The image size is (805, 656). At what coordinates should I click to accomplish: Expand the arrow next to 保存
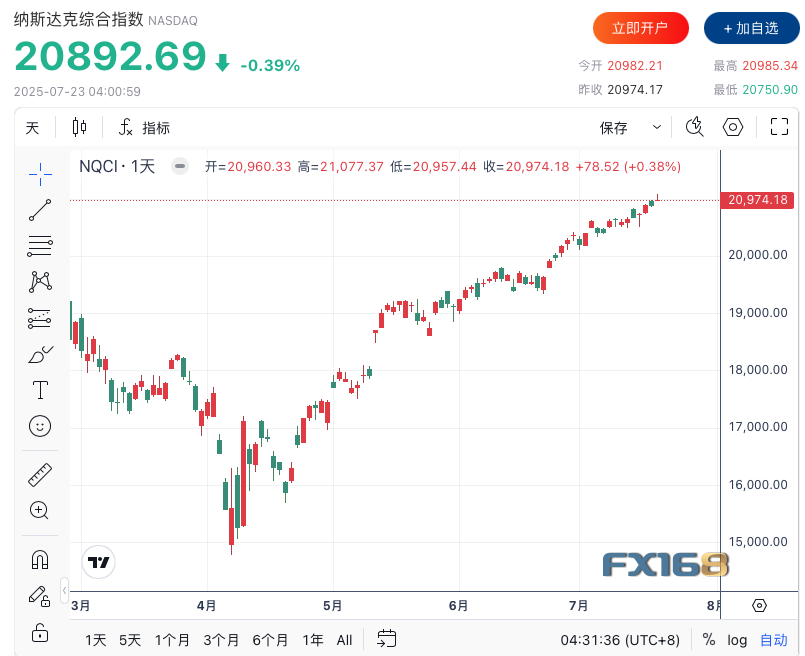click(x=656, y=127)
